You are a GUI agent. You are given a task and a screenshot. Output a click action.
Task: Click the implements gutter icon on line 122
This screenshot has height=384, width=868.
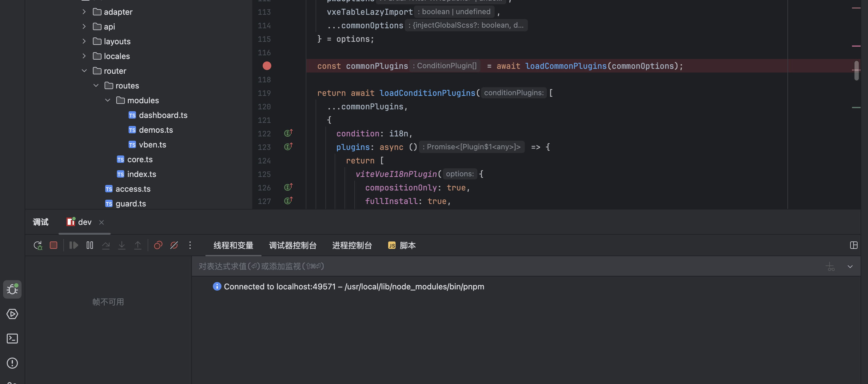[288, 133]
